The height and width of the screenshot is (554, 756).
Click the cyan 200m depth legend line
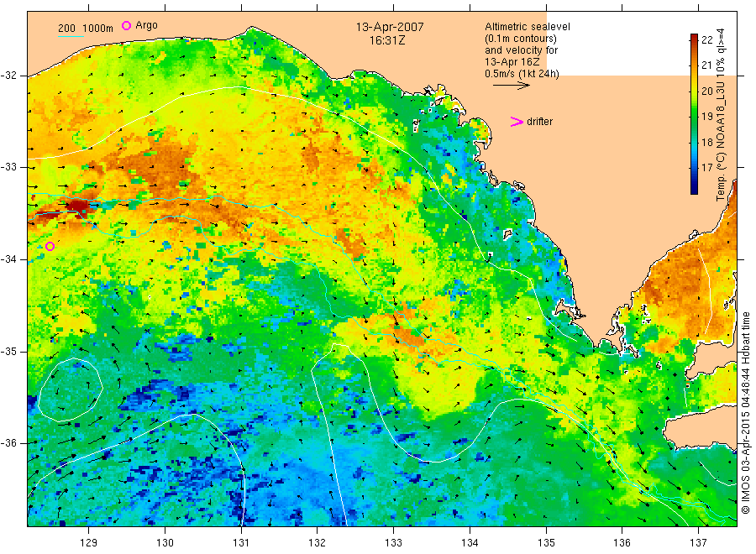click(71, 35)
